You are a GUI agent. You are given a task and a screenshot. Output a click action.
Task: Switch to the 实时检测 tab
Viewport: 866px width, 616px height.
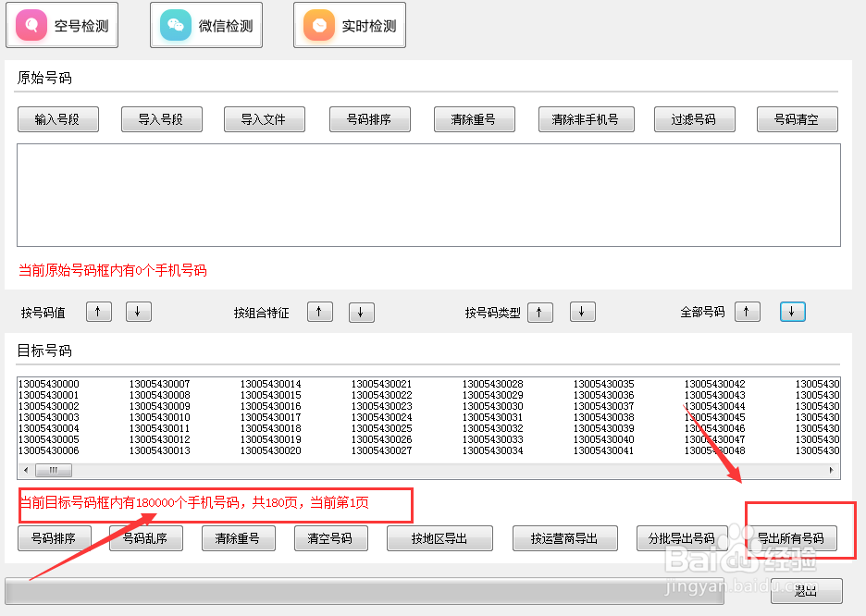click(x=349, y=25)
